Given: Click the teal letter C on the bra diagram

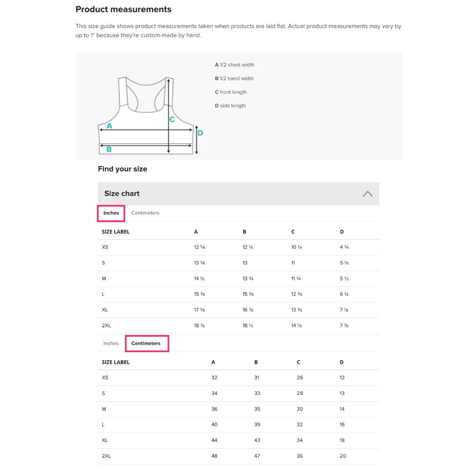Looking at the screenshot, I should [172, 119].
